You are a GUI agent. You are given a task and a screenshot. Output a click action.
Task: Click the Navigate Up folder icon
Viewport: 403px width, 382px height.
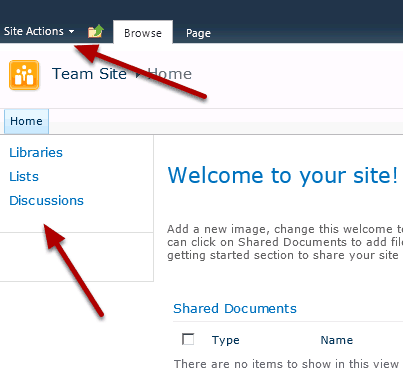point(96,31)
